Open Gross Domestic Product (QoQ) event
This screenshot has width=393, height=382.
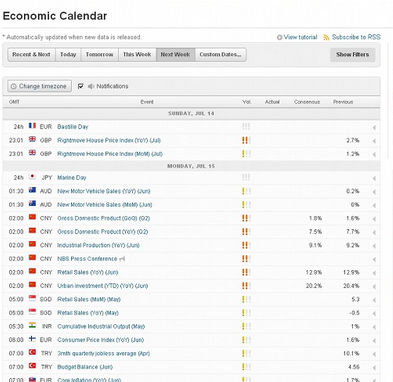[x=104, y=218]
